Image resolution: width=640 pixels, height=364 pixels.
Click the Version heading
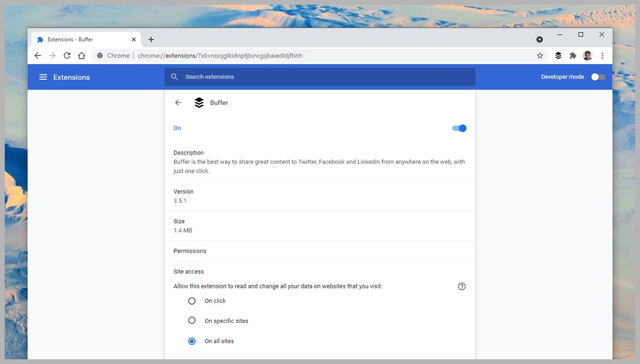[x=183, y=192]
